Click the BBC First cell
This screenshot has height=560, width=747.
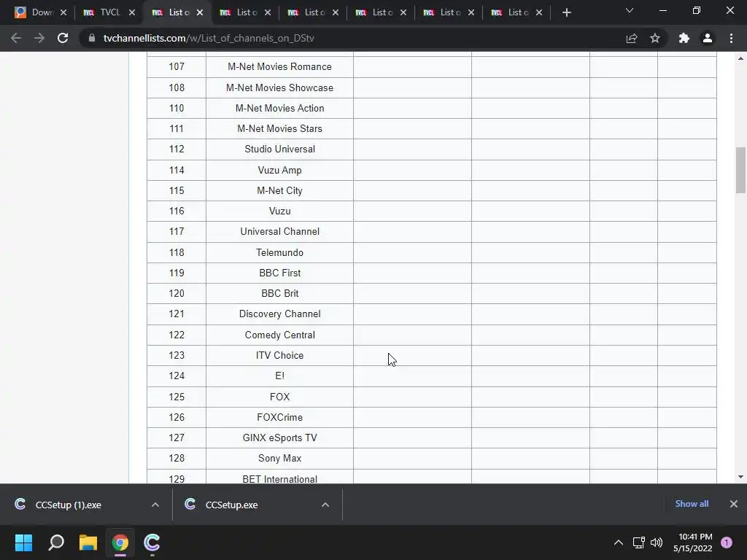click(279, 273)
